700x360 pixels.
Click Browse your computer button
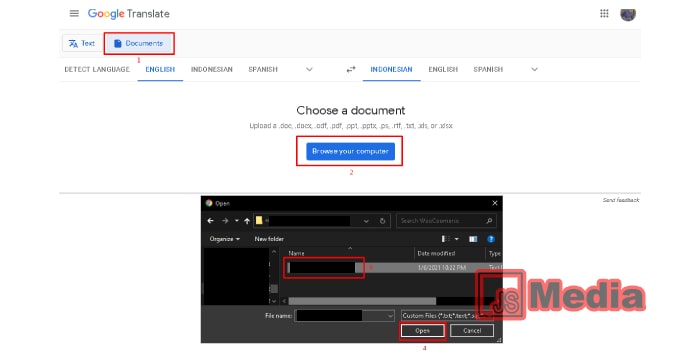click(x=350, y=151)
